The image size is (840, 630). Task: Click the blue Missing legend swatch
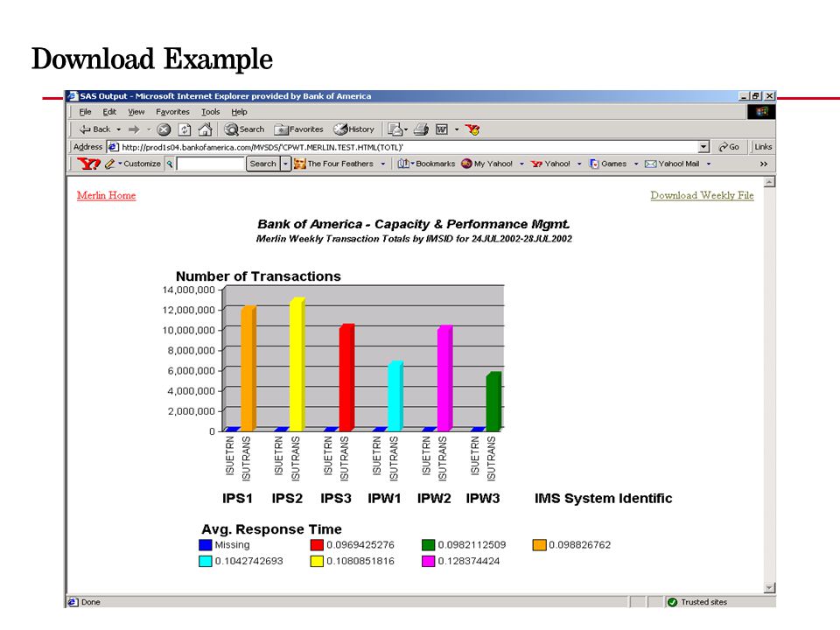click(205, 545)
